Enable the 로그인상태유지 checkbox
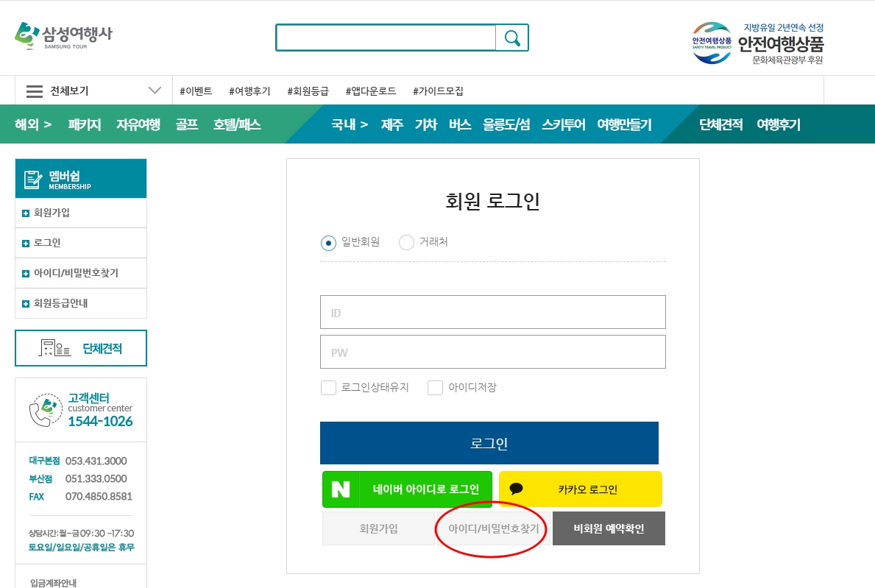Screen dimensions: 875x588 [329, 388]
